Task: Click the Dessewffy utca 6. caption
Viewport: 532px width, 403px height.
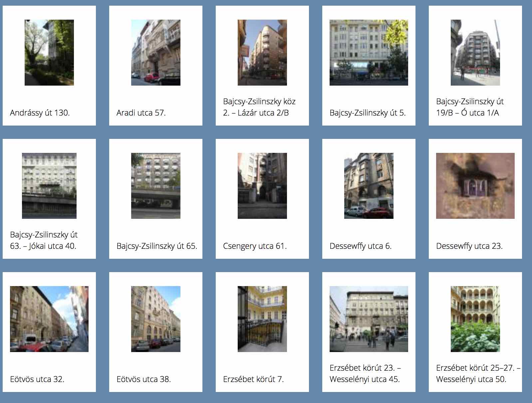Action: (361, 246)
